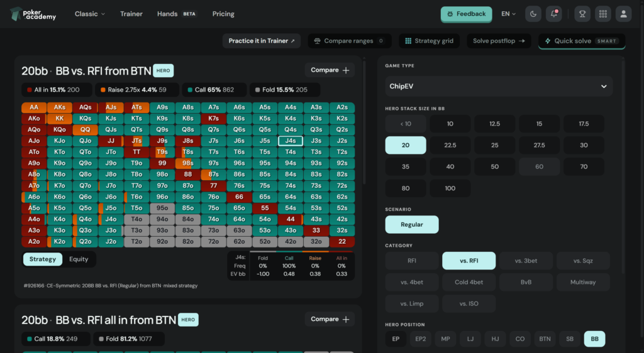Select stack size 100
This screenshot has width=644, height=353.
pos(450,188)
